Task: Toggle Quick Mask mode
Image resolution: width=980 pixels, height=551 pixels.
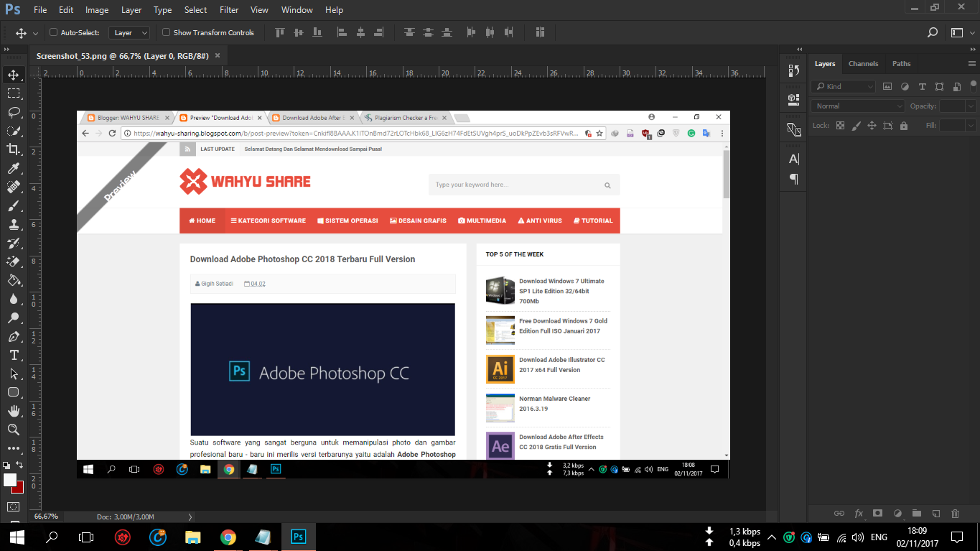Action: click(x=13, y=506)
